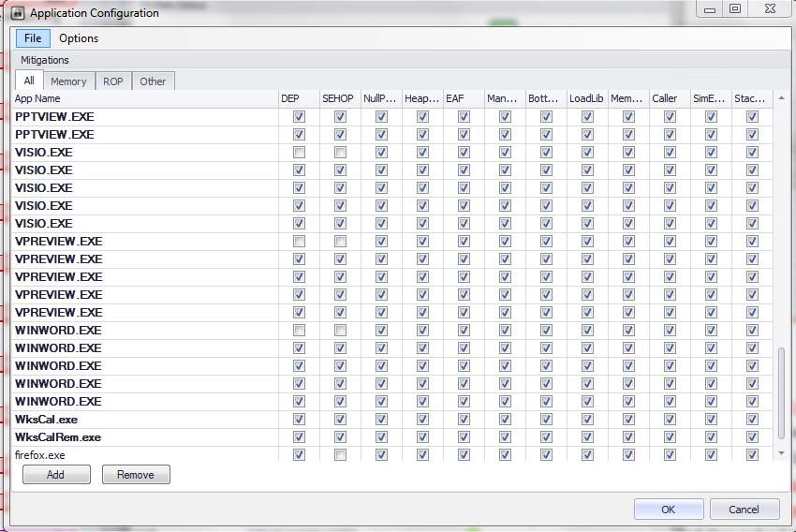The width and height of the screenshot is (796, 532).
Task: Confirm with the OK button
Action: point(668,510)
